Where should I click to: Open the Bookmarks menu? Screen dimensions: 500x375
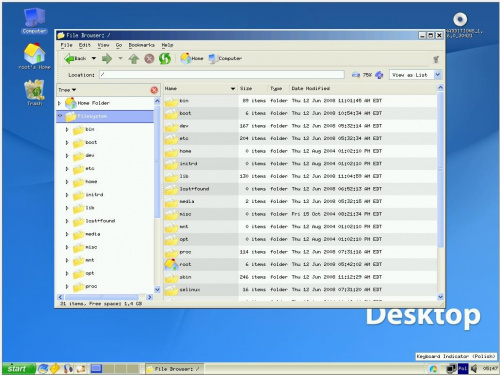pos(141,45)
